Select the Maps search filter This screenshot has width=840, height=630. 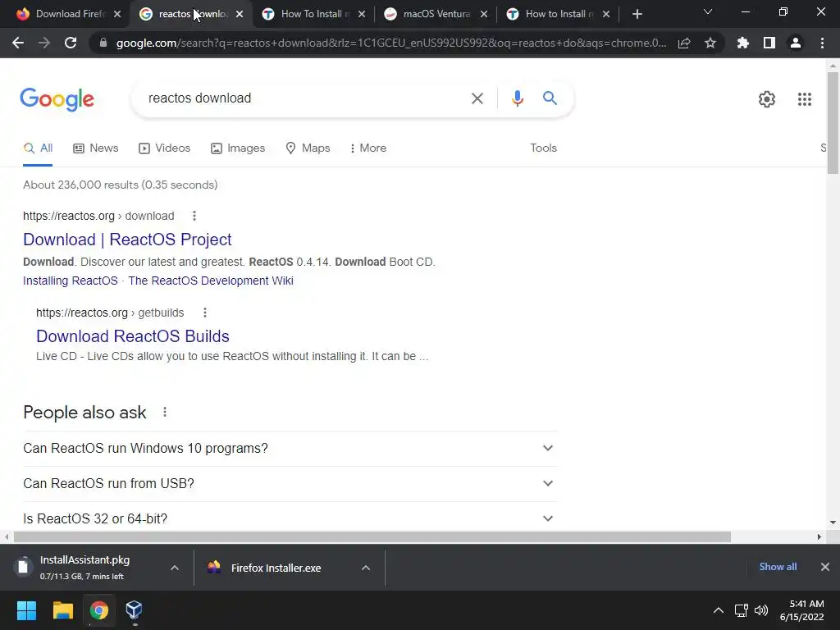(x=308, y=148)
